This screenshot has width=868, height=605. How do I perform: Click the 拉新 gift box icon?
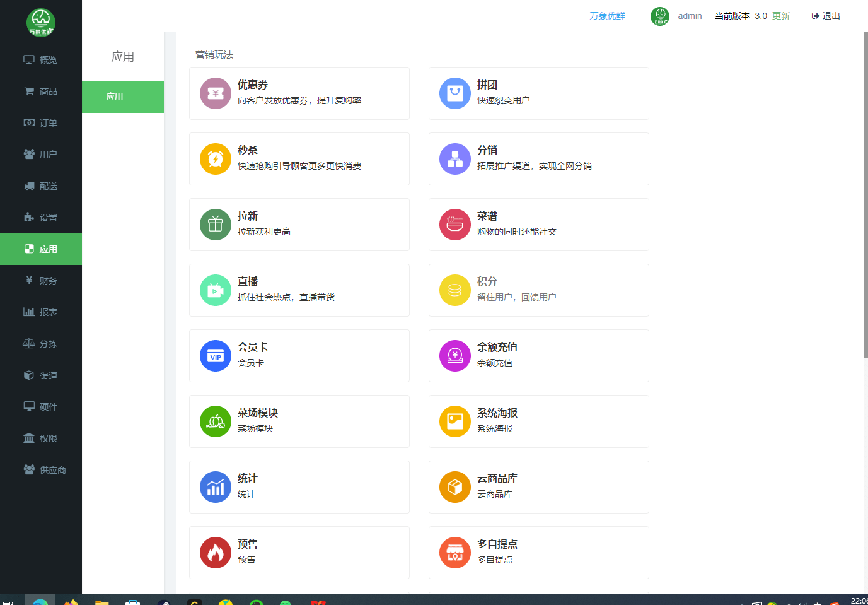point(216,225)
